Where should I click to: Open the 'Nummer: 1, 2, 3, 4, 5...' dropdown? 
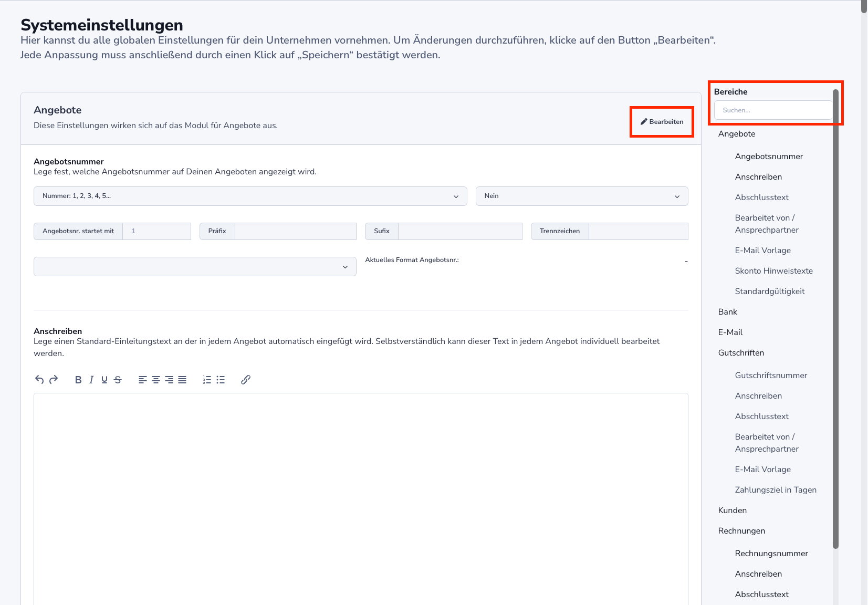pos(250,196)
